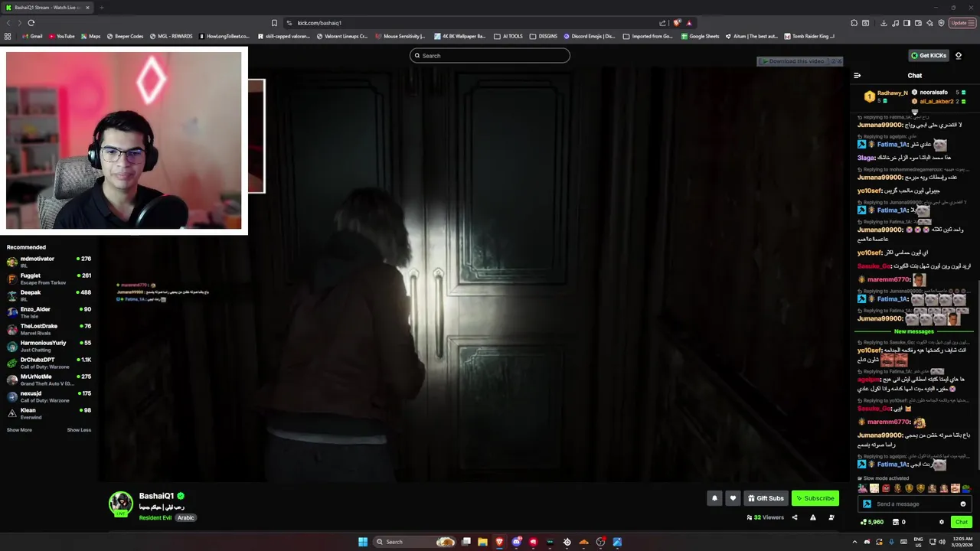
Task: Open the Brave Wallet icon
Action: point(918,23)
